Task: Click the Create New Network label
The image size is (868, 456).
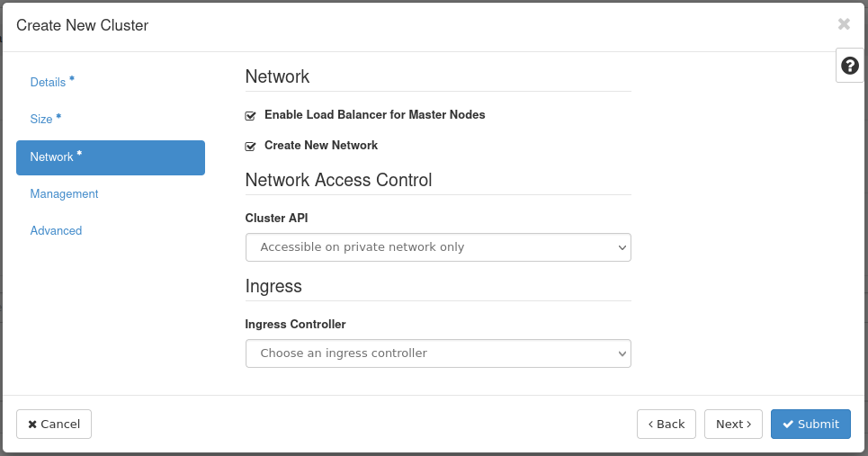Action: coord(320,145)
